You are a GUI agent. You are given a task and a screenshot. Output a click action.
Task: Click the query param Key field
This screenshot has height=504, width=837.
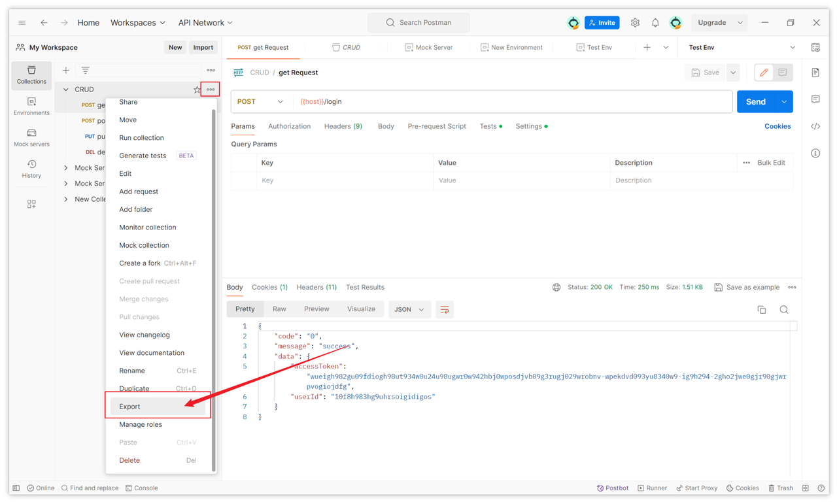(345, 180)
